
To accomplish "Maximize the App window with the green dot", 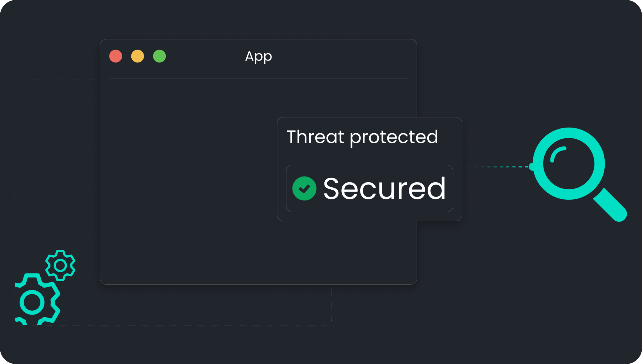I will (159, 56).
